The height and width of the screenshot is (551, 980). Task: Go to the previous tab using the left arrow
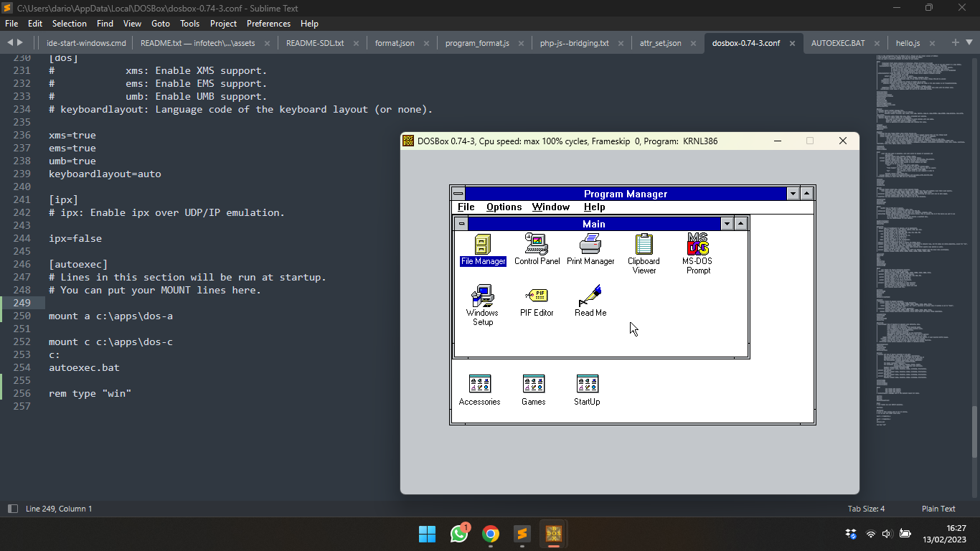pos(10,42)
